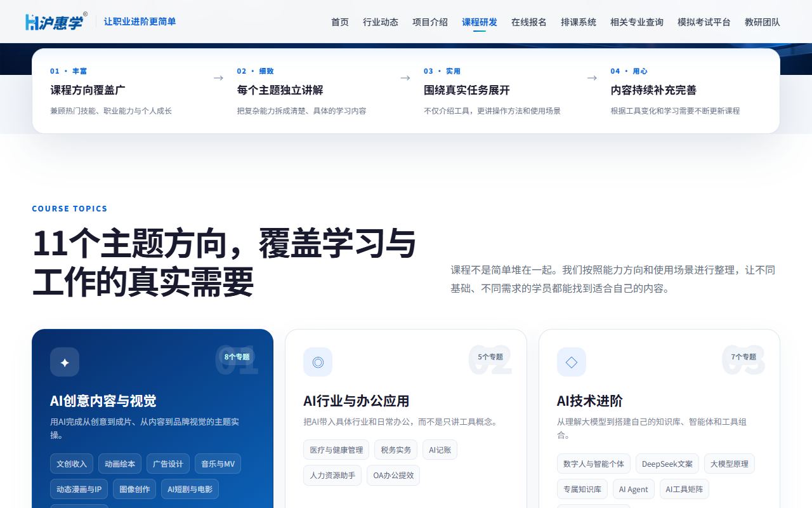Click 数字人与智能个体 tag
The width and height of the screenshot is (812, 508).
point(594,464)
